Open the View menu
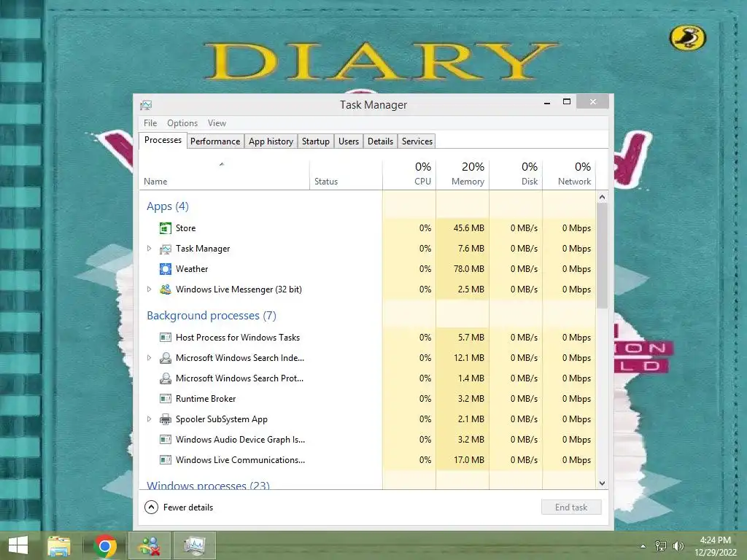This screenshot has height=560, width=747. 217,122
